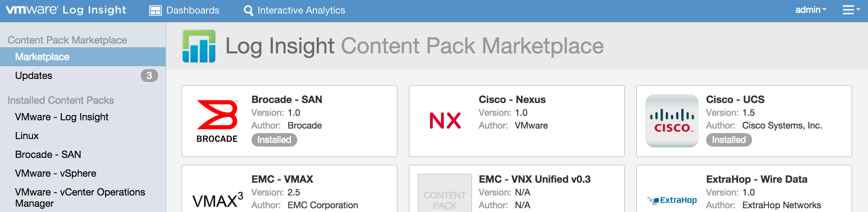Click the Updates count badge

149,76
